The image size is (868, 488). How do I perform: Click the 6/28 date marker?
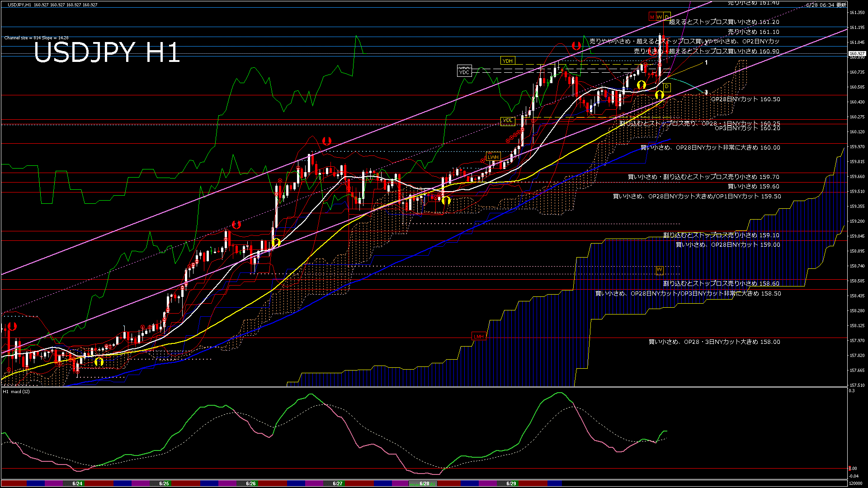pos(425,483)
